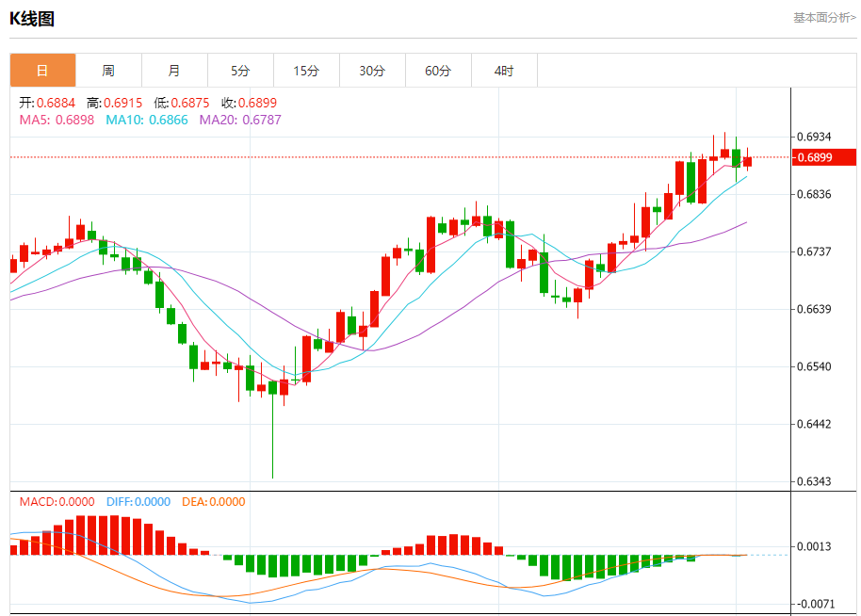Click the latest red candlestick on the right
This screenshot has width=861, height=616.
pos(747,161)
